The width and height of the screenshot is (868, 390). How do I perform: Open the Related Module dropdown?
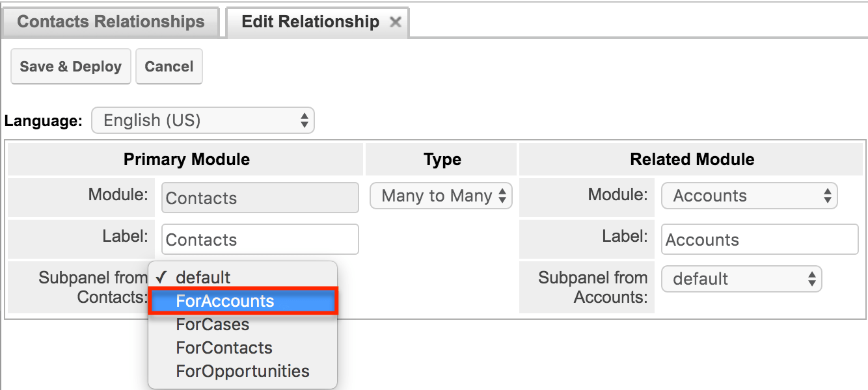[749, 196]
